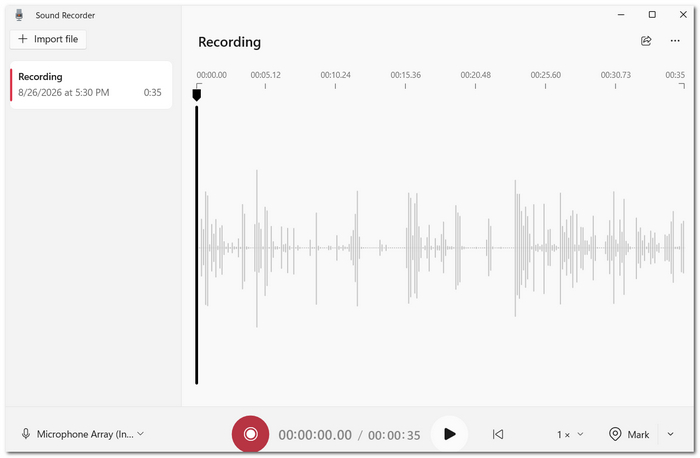The height and width of the screenshot is (458, 700).
Task: Open the three-dot more options menu
Action: tap(675, 41)
